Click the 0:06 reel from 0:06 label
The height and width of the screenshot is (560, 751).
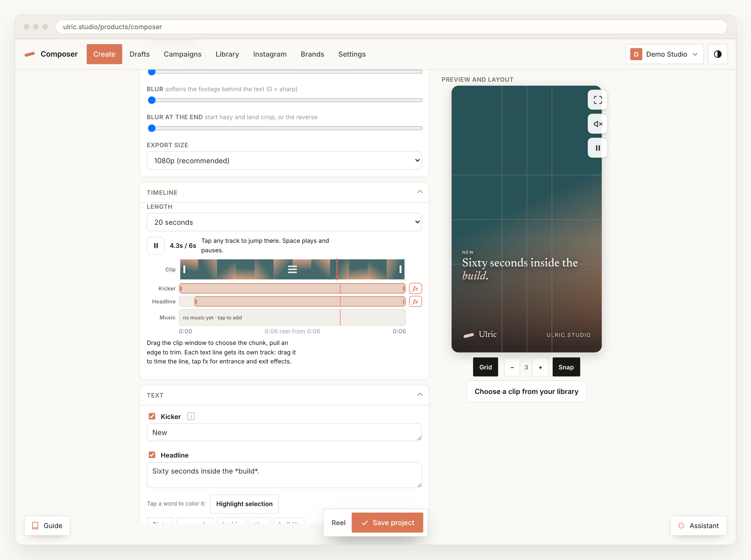click(292, 331)
